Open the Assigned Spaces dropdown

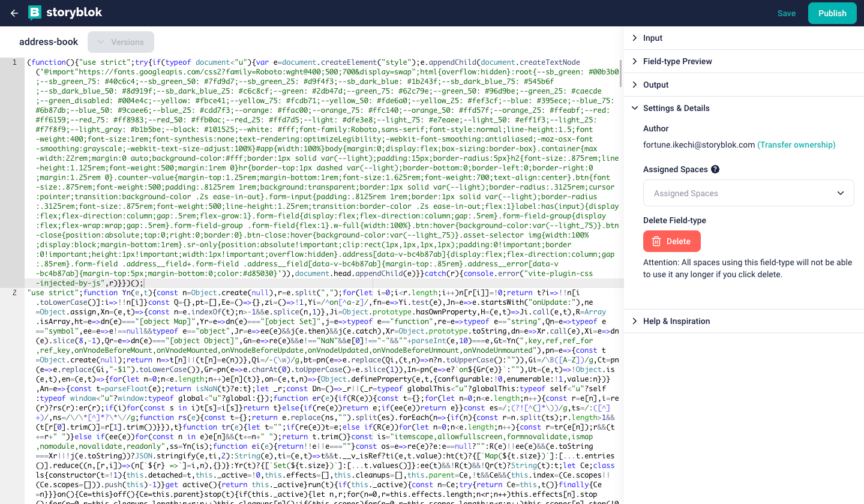tap(749, 193)
